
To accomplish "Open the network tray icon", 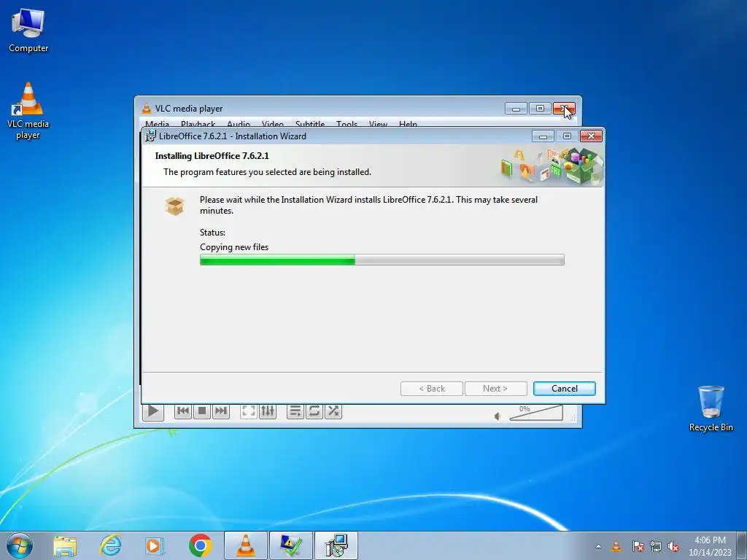I will [x=656, y=546].
